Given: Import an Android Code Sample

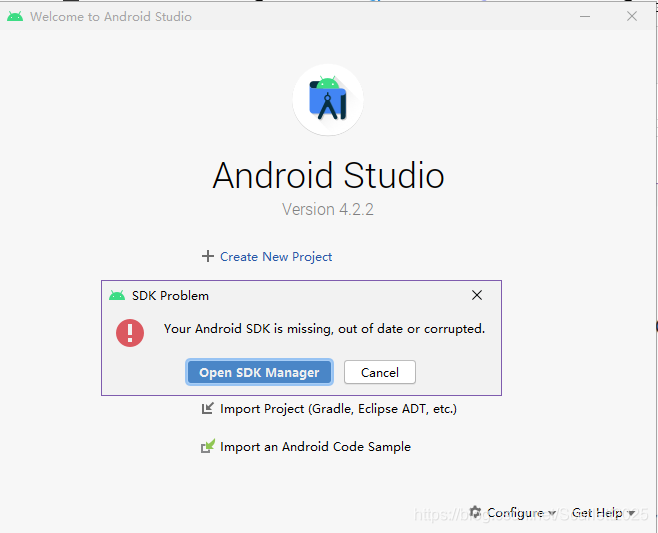Looking at the screenshot, I should coord(315,447).
